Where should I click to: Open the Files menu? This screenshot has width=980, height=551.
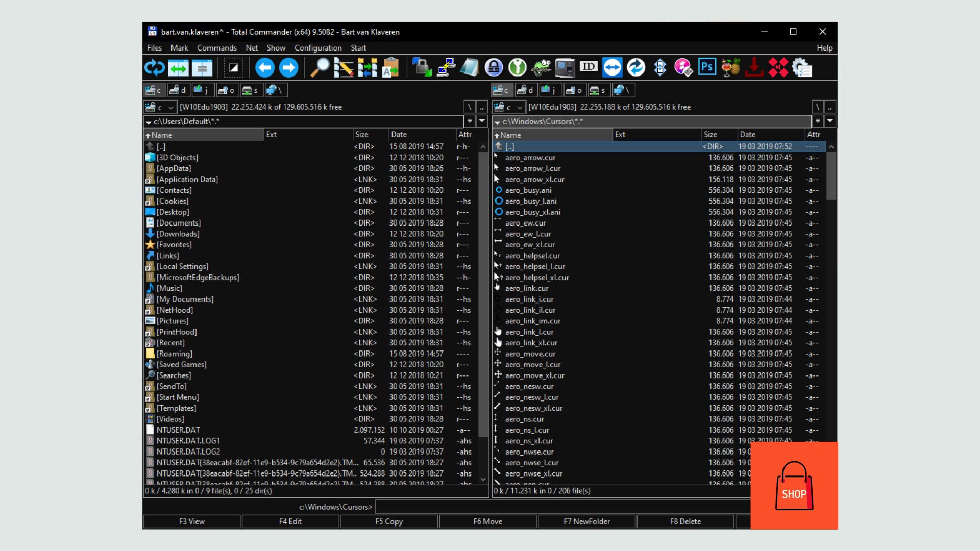(x=154, y=48)
